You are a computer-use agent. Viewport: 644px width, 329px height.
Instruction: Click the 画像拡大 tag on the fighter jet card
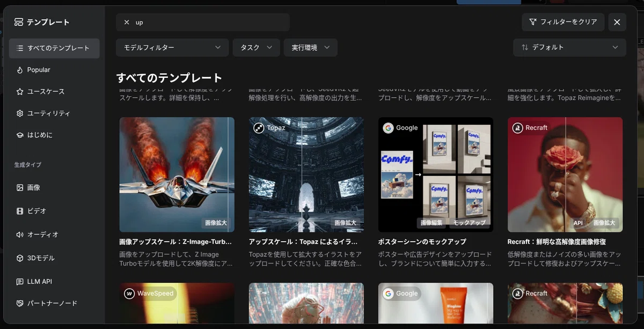(x=216, y=222)
